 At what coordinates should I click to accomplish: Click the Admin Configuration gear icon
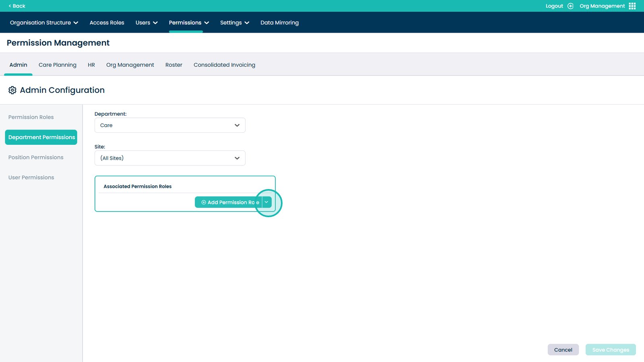[12, 90]
